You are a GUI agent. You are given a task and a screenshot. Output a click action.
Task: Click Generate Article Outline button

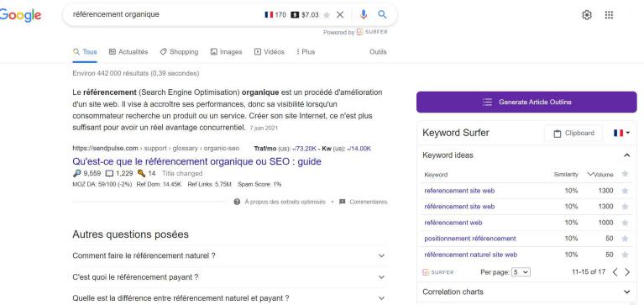(526, 102)
